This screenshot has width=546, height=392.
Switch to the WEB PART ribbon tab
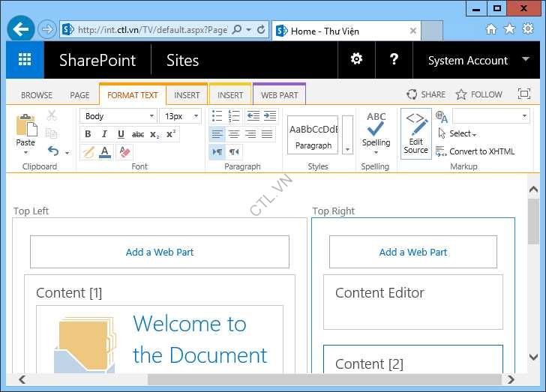coord(279,95)
